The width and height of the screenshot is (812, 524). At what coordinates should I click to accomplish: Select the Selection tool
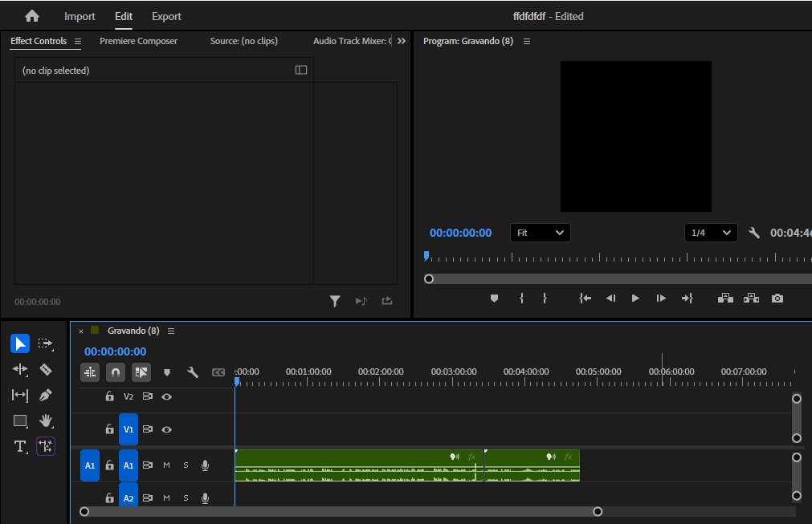[x=20, y=343]
